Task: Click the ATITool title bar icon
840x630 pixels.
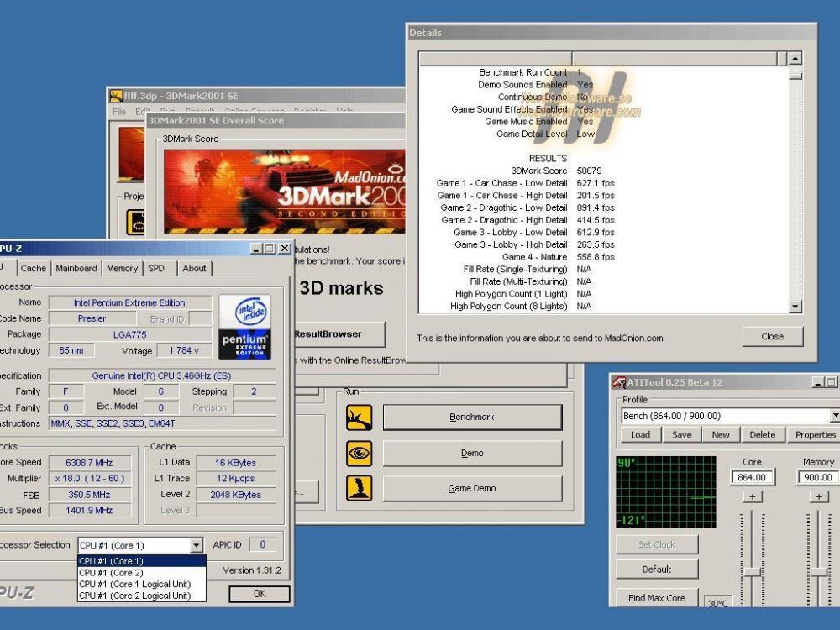Action: (x=618, y=382)
